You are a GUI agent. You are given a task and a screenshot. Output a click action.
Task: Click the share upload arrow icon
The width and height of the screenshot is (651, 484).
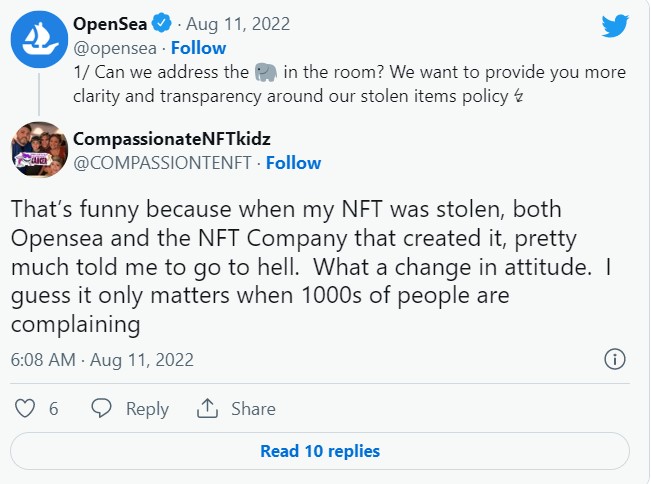pyautogui.click(x=207, y=409)
